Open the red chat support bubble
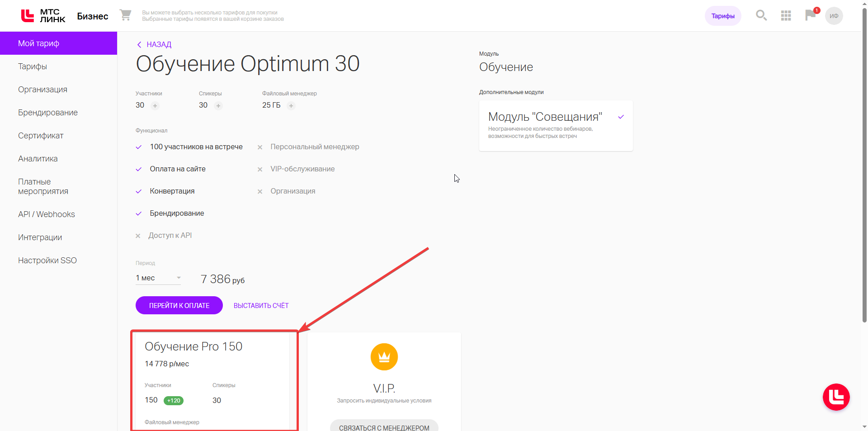Image resolution: width=868 pixels, height=431 pixels. [x=836, y=397]
